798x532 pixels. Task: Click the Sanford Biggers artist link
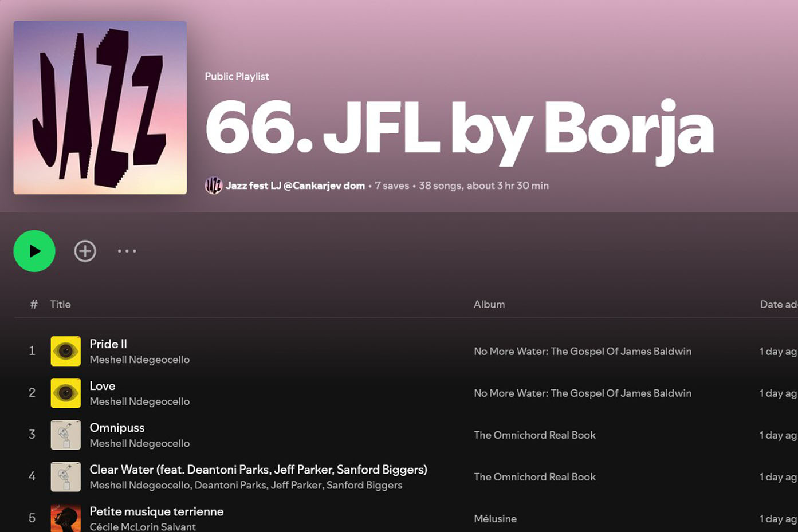point(364,485)
